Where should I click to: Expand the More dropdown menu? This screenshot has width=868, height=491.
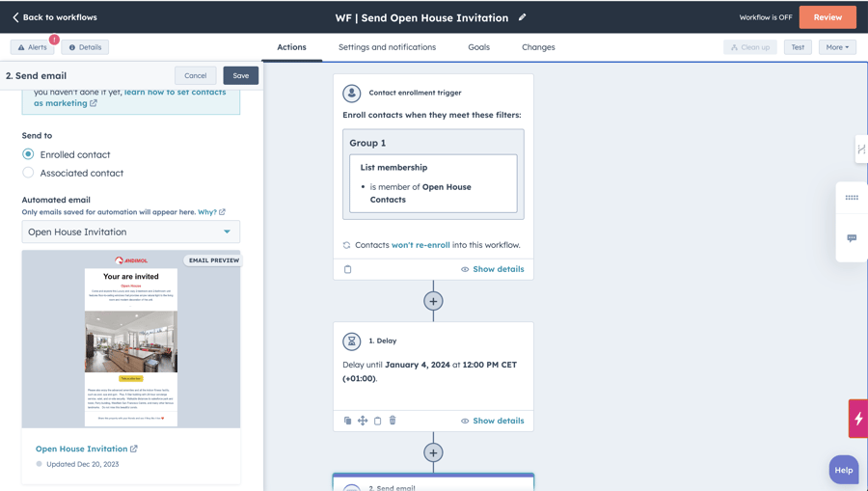point(836,47)
